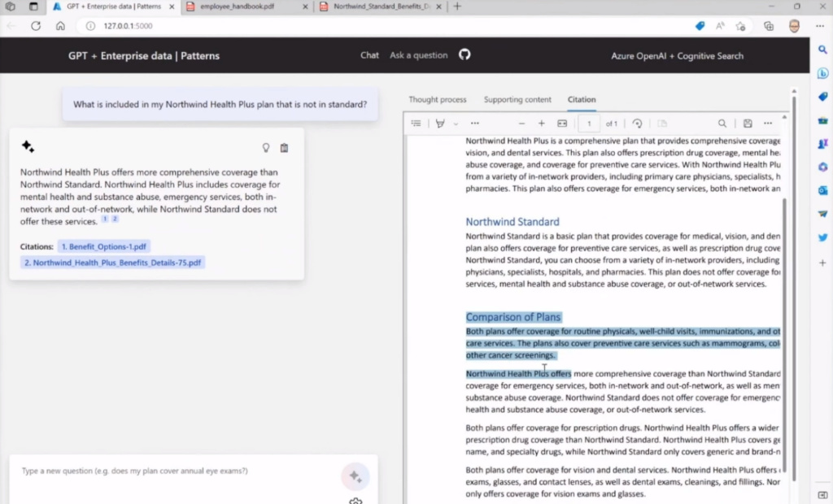Expand the draw tool options arrow
833x504 pixels.
[456, 124]
